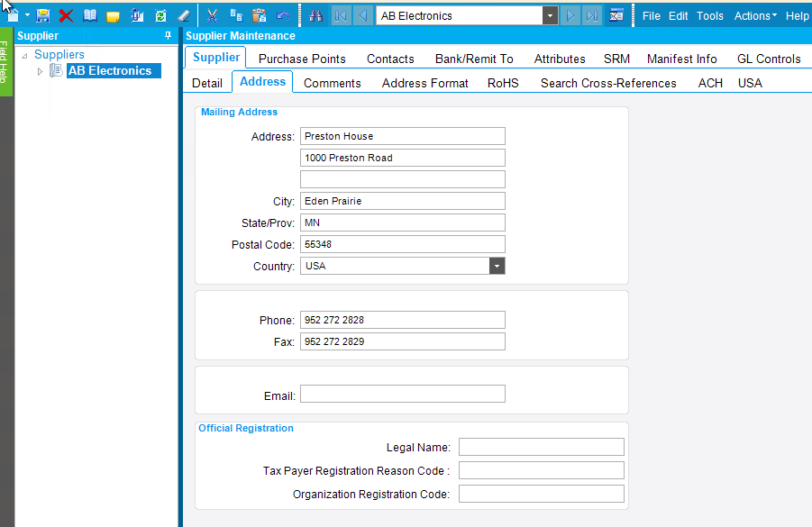Viewport: 812px width, 527px height.
Task: Paste using the clipboard icon
Action: pyautogui.click(x=259, y=15)
